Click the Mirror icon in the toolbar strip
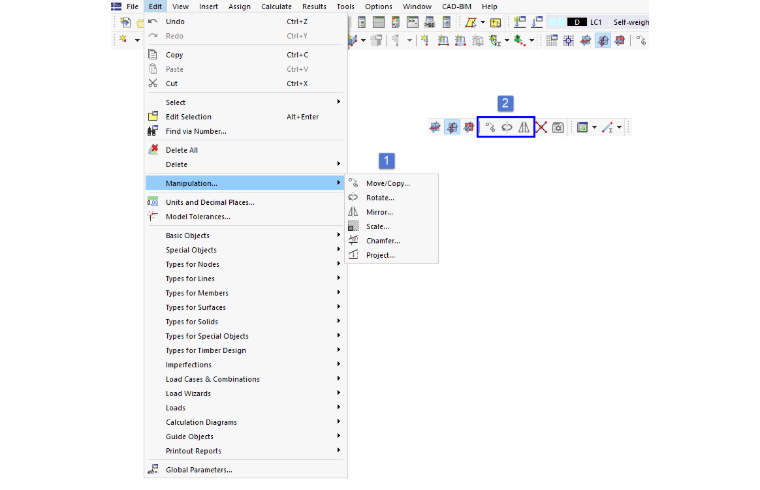 tap(523, 127)
